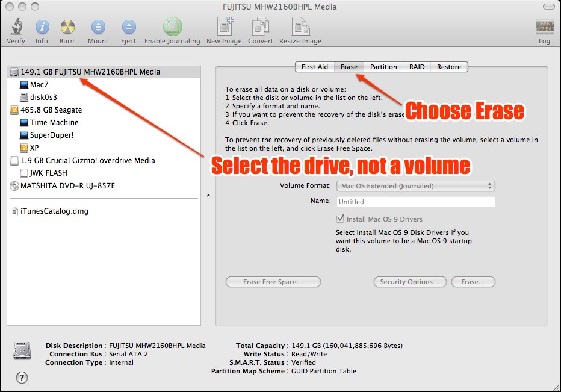The width and height of the screenshot is (561, 392).
Task: Click the Total Capacity value 149.1 GB
Action: coord(347,346)
